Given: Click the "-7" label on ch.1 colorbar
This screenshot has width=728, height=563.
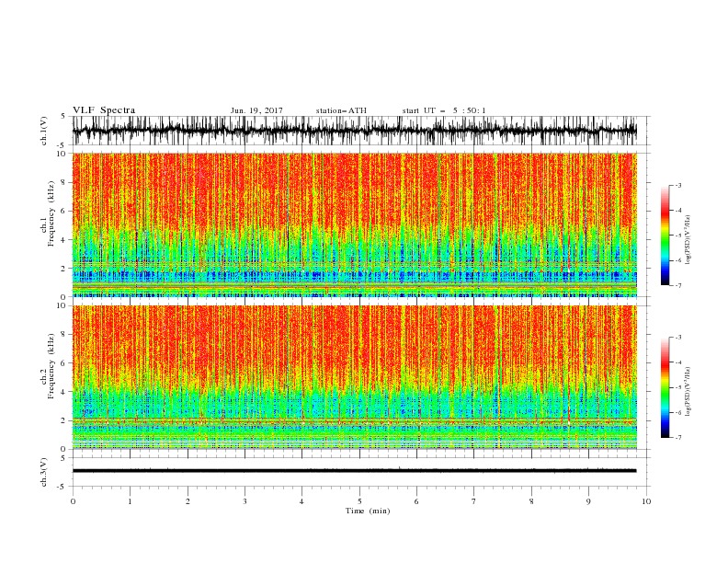Looking at the screenshot, I should pos(678,285).
